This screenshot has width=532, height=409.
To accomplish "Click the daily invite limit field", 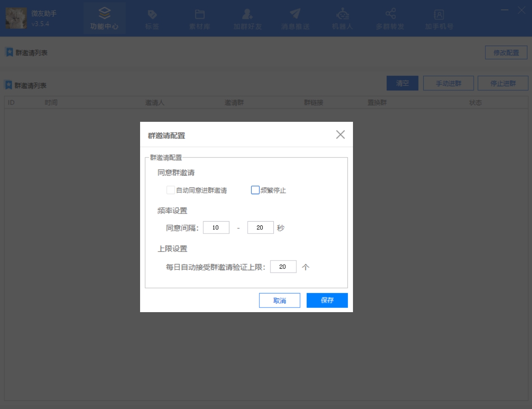I will coord(283,266).
